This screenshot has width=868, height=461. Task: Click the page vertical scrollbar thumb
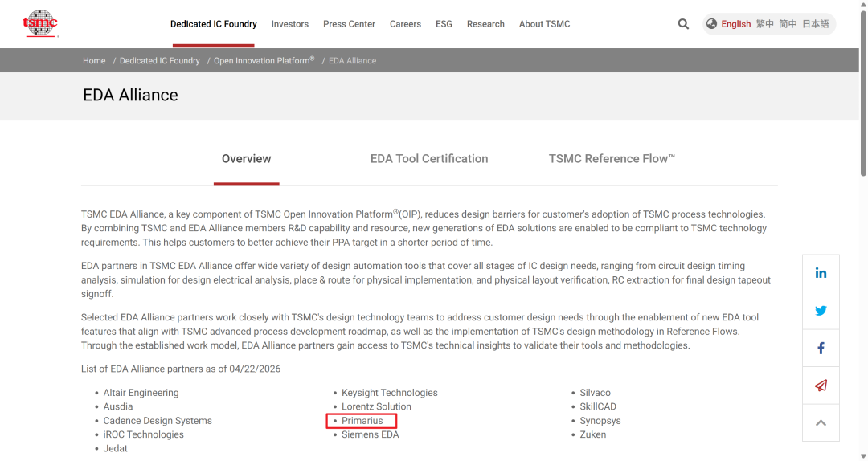(x=863, y=93)
